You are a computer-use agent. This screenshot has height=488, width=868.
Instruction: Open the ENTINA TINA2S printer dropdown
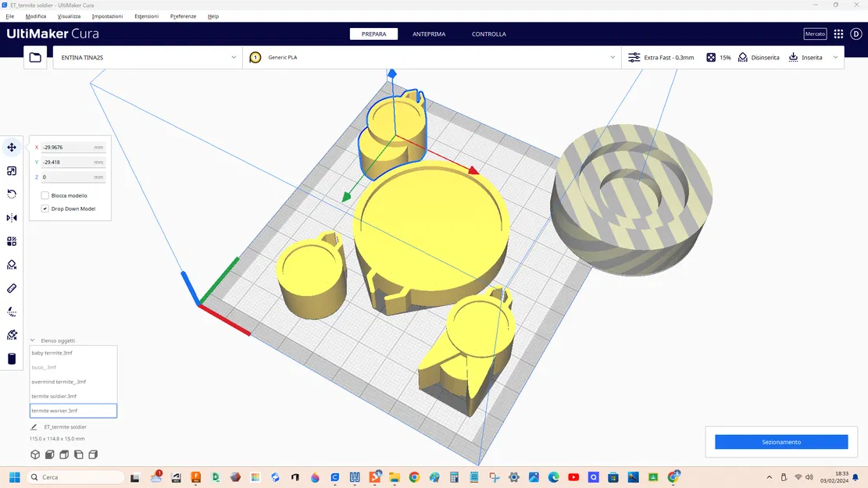[x=147, y=57]
